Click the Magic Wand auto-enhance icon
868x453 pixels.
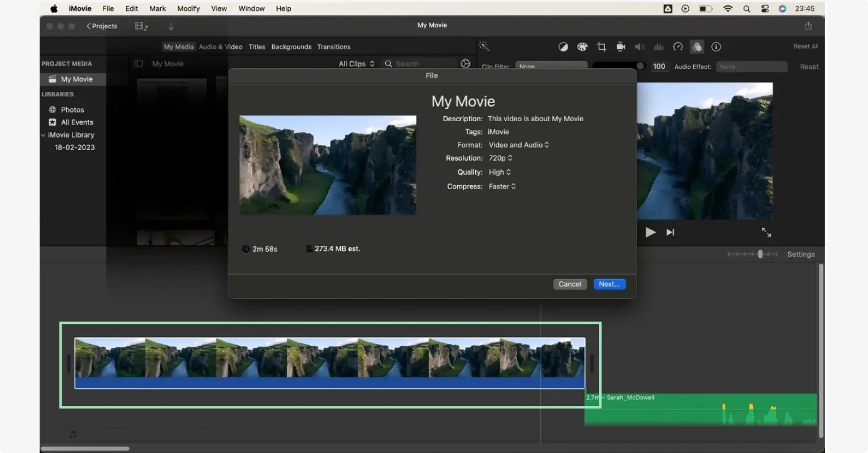click(484, 46)
